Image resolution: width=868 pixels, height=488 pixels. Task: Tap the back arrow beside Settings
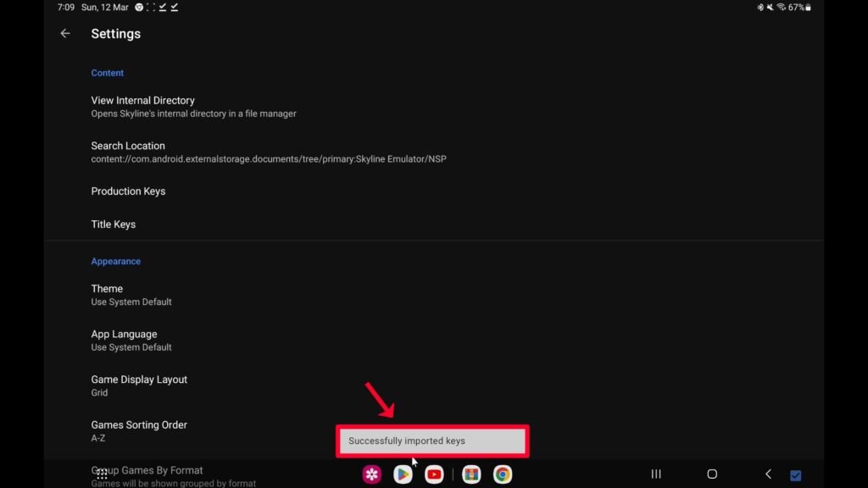pos(65,34)
